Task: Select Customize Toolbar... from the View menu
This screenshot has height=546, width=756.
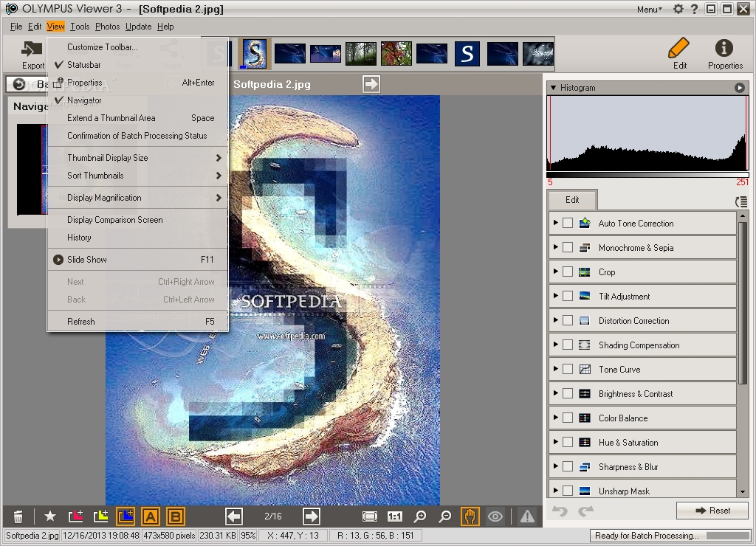Action: 137,46
